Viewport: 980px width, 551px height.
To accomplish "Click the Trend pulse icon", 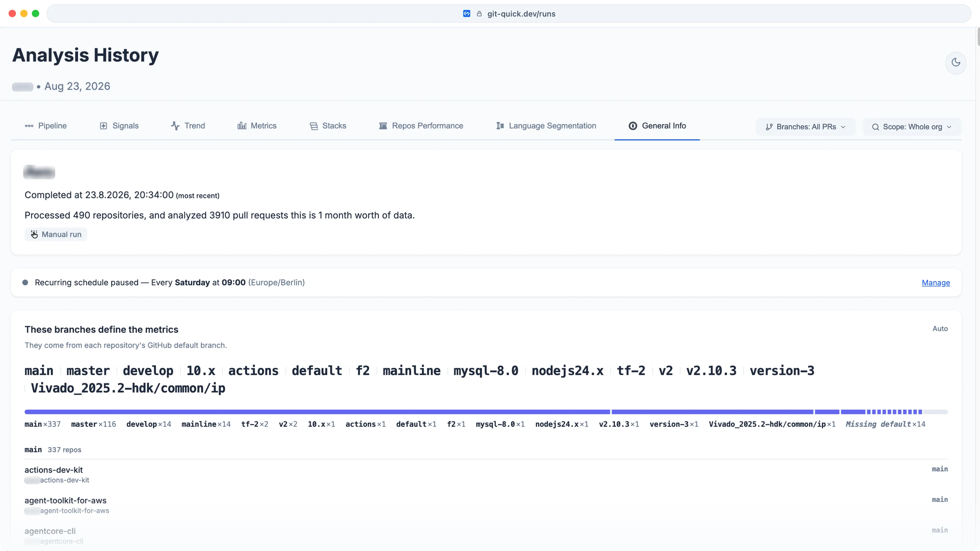I will (175, 126).
